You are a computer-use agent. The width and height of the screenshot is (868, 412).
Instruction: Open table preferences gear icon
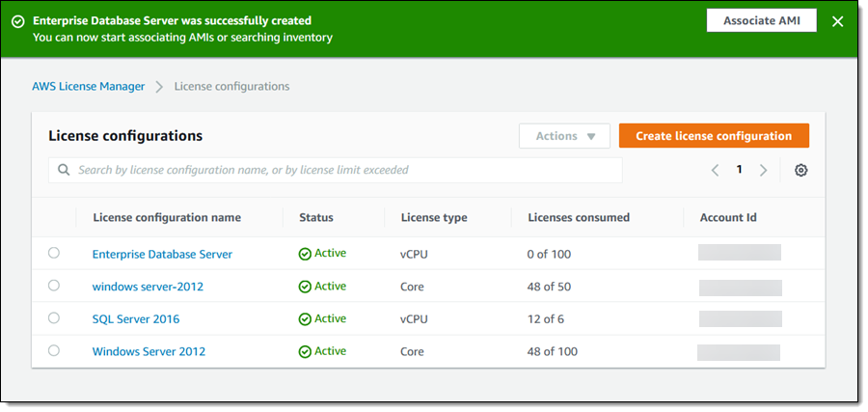(800, 171)
